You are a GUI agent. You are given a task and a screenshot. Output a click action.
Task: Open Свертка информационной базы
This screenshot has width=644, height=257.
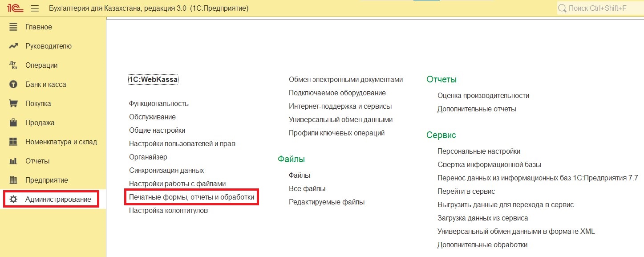coord(489,164)
